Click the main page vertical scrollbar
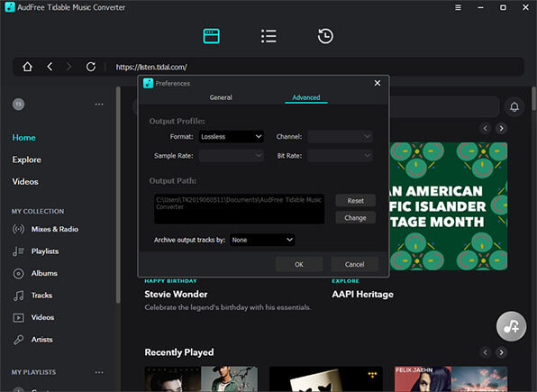The width and height of the screenshot is (537, 392). (x=534, y=99)
